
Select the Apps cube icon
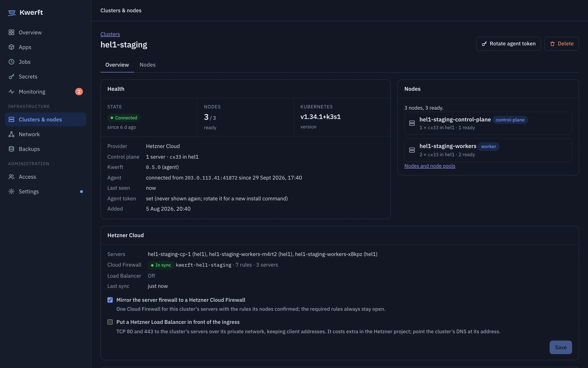pyautogui.click(x=11, y=47)
